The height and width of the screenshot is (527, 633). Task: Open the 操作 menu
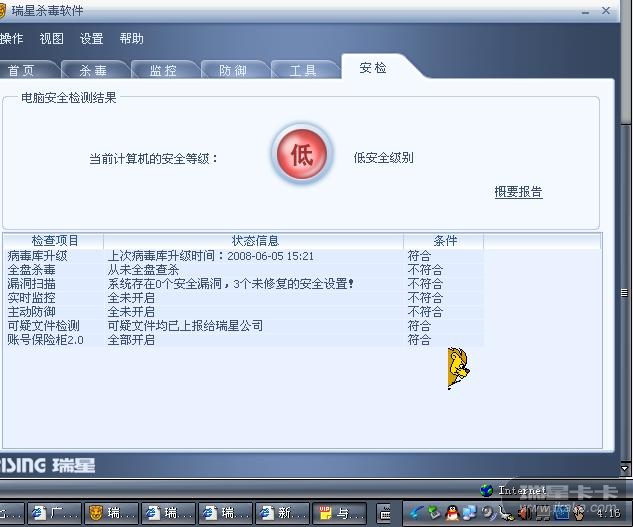coord(11,39)
